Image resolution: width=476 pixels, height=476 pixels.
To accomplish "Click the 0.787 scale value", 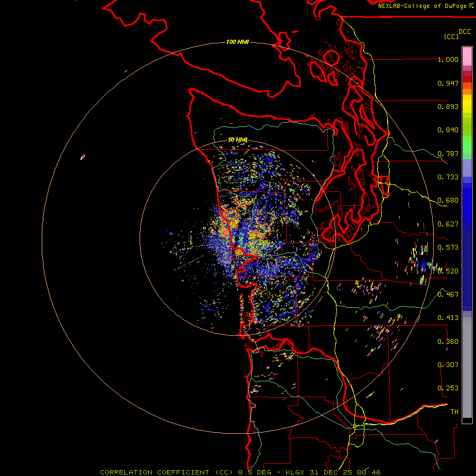I will (448, 153).
